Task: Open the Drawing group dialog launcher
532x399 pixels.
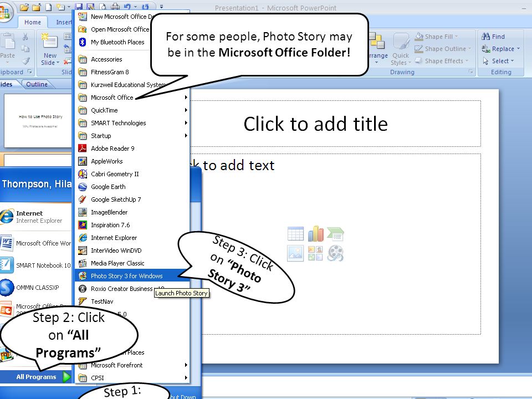Action: [x=471, y=72]
